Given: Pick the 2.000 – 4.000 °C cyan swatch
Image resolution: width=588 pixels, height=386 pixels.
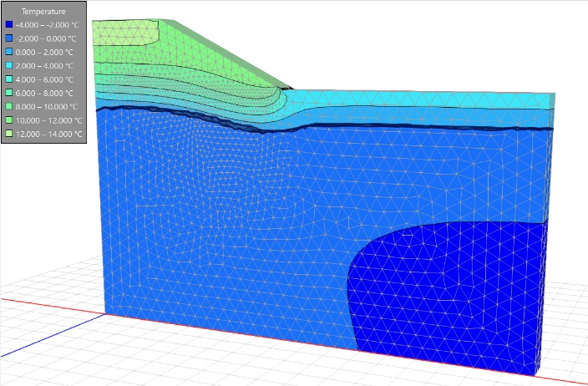Looking at the screenshot, I should (x=9, y=66).
